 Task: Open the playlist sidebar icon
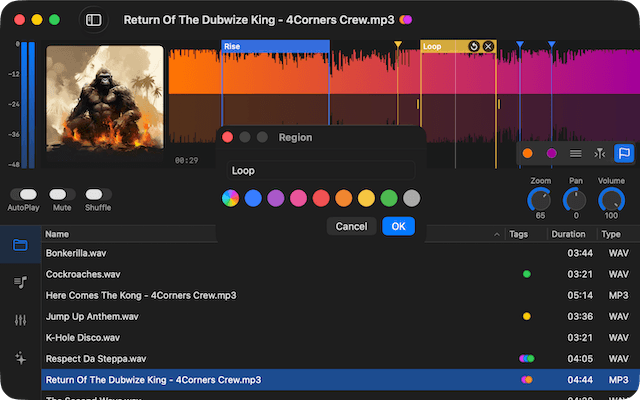20,282
